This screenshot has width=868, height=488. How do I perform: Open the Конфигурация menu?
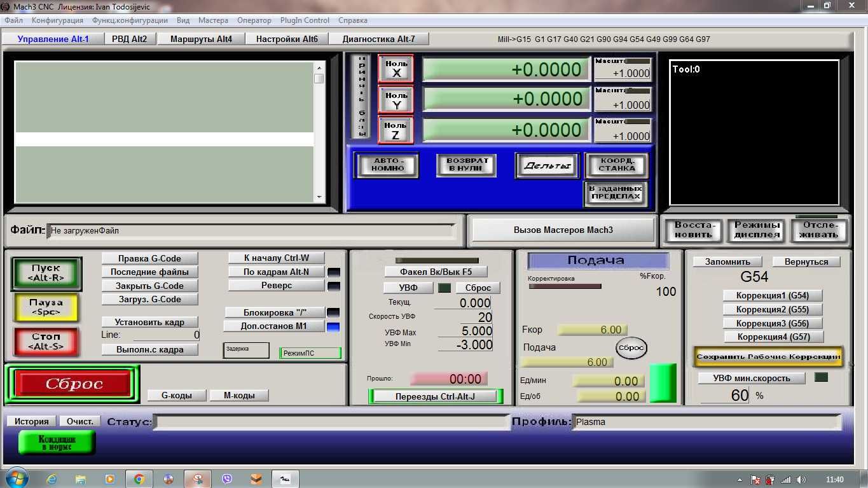click(x=57, y=20)
